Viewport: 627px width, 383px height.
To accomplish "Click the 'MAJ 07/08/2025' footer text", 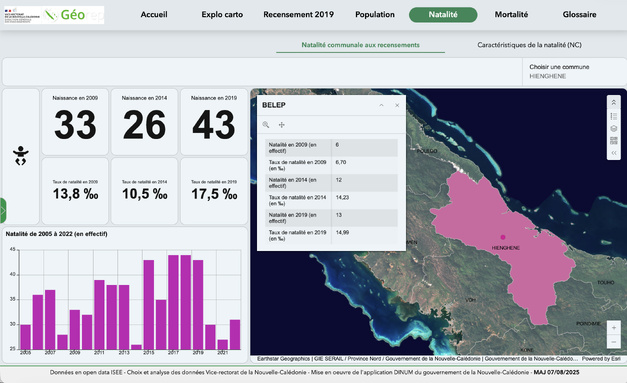I will click(556, 372).
